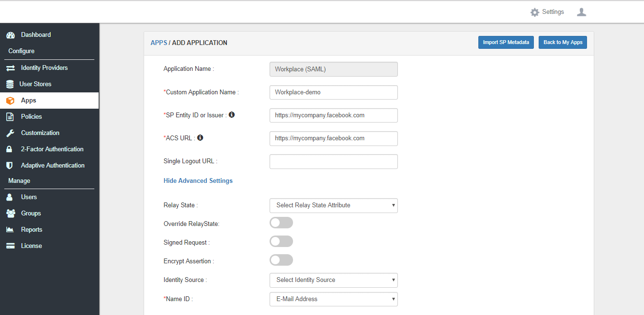
Task: Toggle the Encrypt Assertion switch
Action: [281, 260]
